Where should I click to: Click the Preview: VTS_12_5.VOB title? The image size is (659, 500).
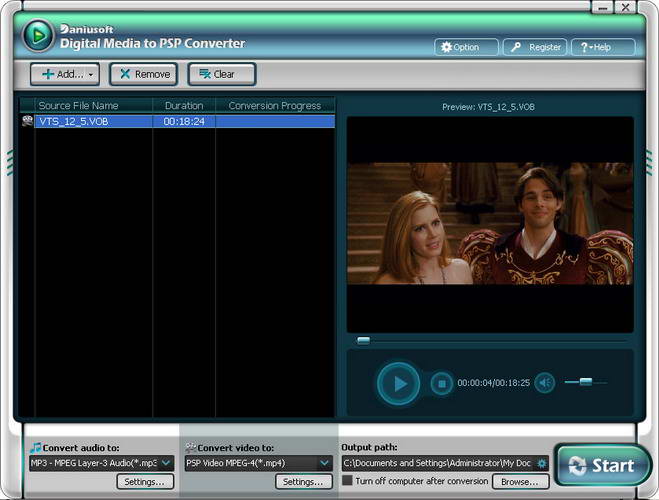click(x=488, y=107)
